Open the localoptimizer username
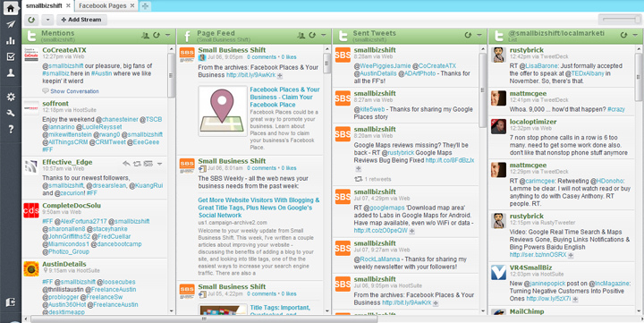 point(533,122)
